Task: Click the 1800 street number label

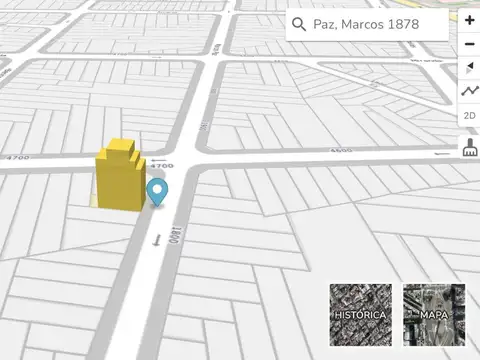Action: [175, 235]
